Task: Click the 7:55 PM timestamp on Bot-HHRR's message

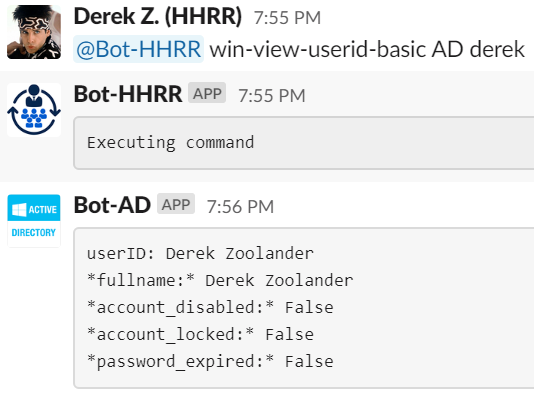Action: [x=272, y=95]
